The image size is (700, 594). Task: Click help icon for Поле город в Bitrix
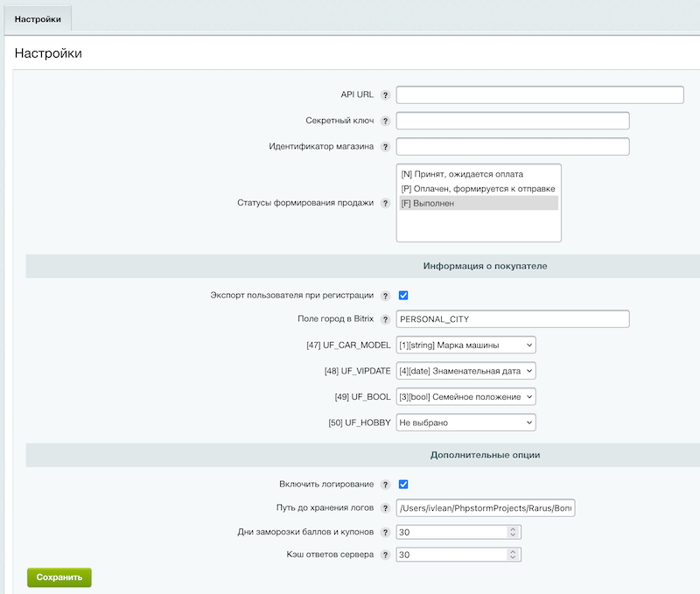[383, 318]
